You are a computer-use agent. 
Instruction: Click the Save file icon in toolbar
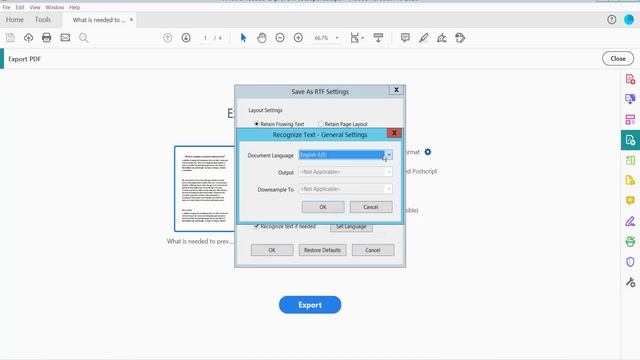[x=10, y=38]
